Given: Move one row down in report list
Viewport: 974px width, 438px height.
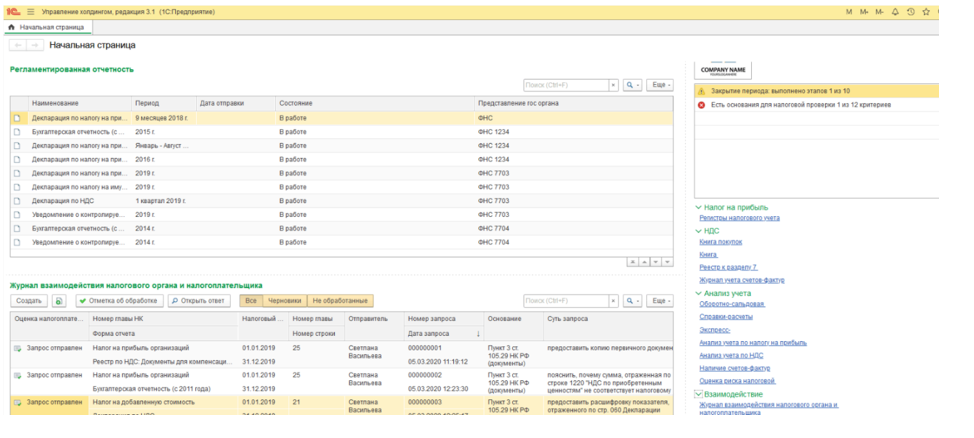Looking at the screenshot, I should point(656,262).
